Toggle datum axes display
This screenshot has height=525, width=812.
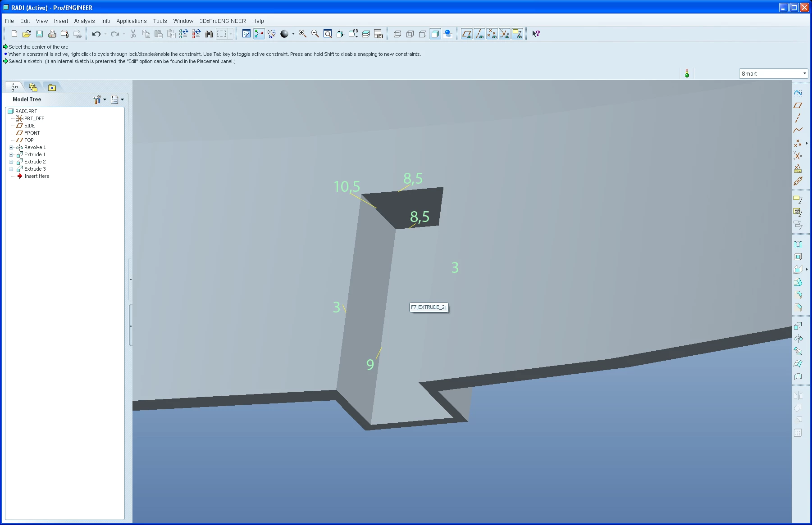[479, 34]
